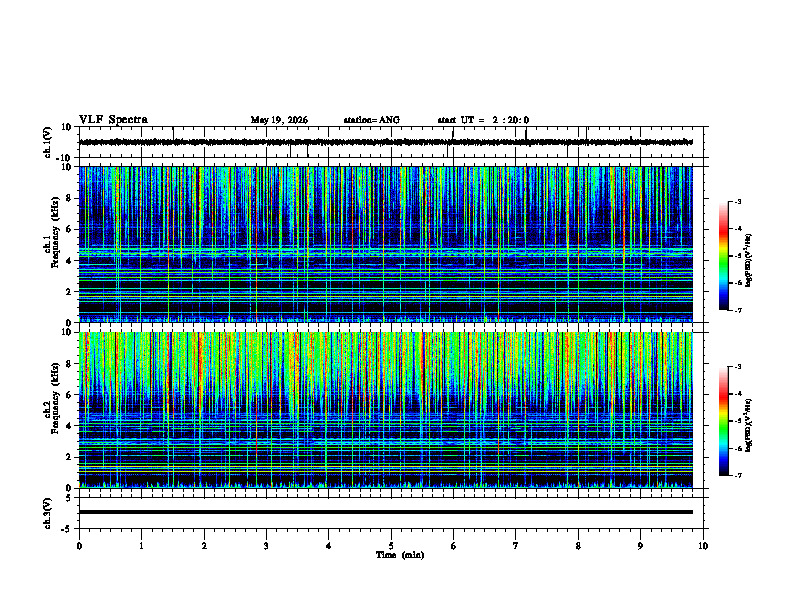Click the 8 minute tick label

point(578,546)
